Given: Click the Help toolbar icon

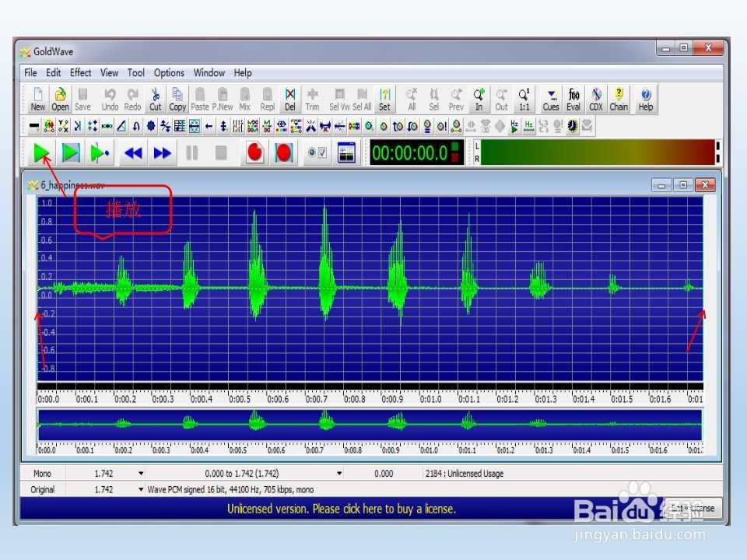Looking at the screenshot, I should (646, 100).
